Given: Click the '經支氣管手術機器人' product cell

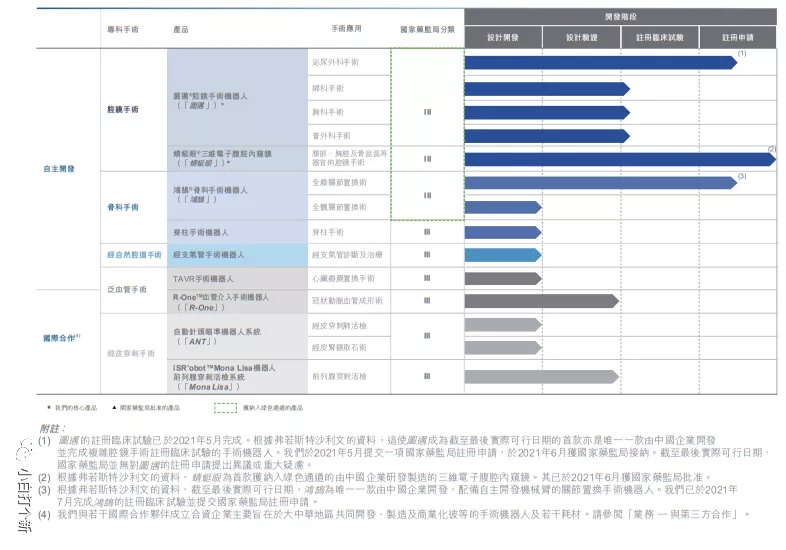Looking at the screenshot, I should point(237,255).
